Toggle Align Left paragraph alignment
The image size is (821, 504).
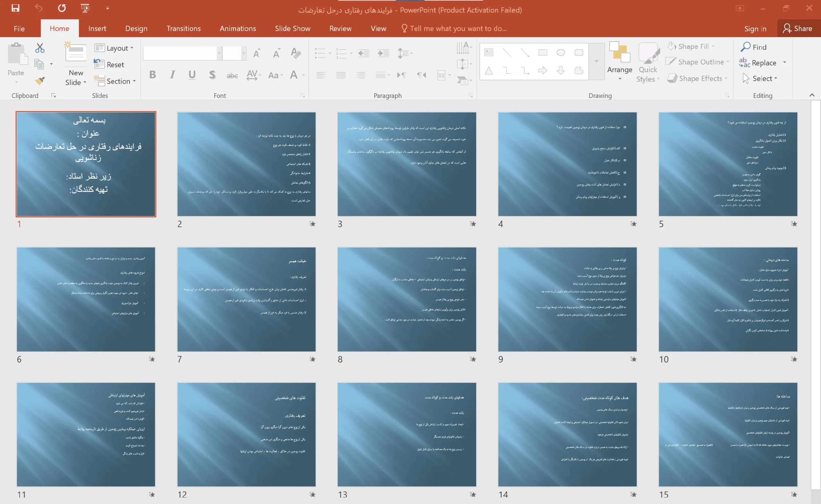point(321,75)
